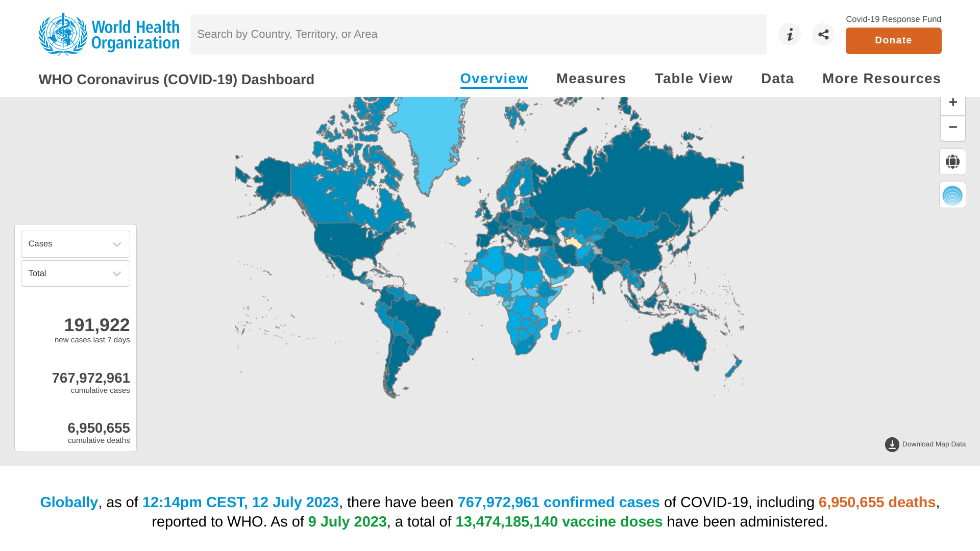The height and width of the screenshot is (551, 980).
Task: Open the More Resources menu
Action: [881, 79]
